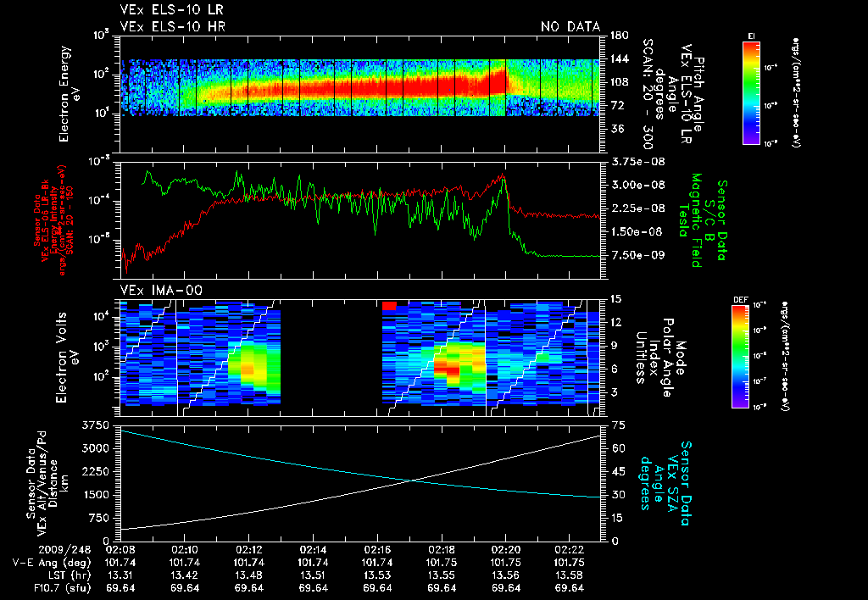Click the "Polar Angle Index Unitless" axis label
Screen dimensions: 868x600
pos(654,358)
